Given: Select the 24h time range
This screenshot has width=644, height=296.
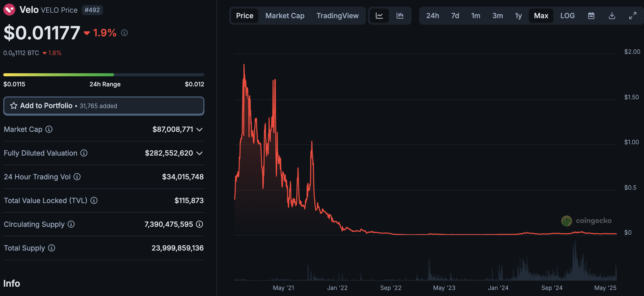Looking at the screenshot, I should (x=433, y=16).
